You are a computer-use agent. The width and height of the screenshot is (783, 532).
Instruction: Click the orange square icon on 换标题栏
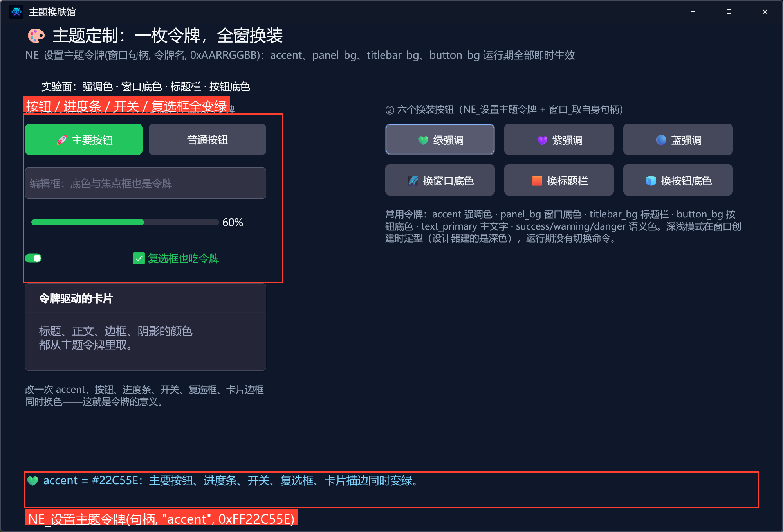[537, 181]
